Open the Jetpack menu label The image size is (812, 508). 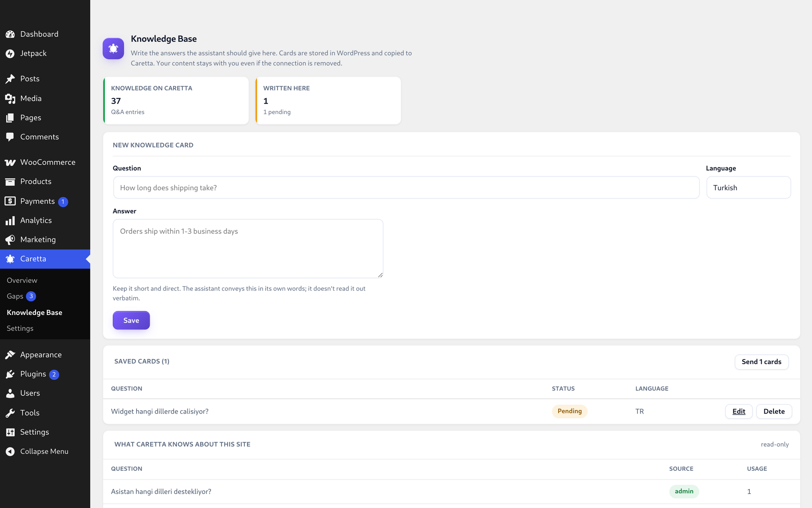point(33,54)
